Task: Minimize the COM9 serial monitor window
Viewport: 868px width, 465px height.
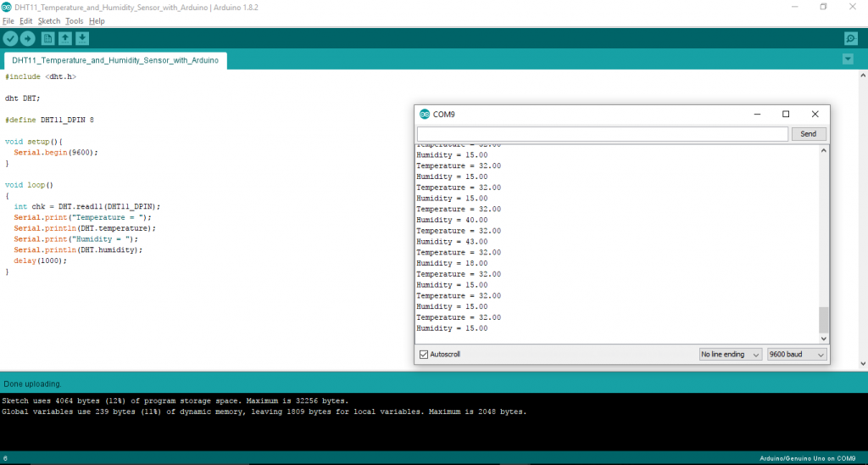Action: pos(757,115)
